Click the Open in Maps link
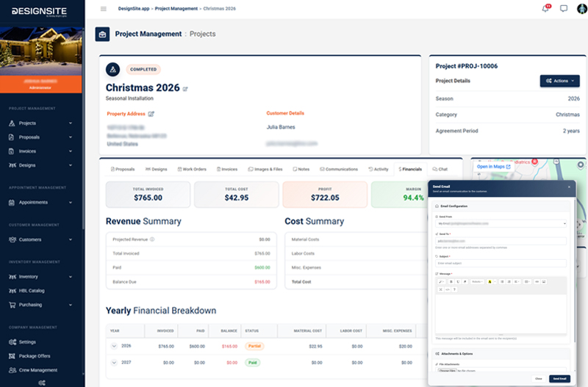The image size is (588, 387). pos(493,167)
